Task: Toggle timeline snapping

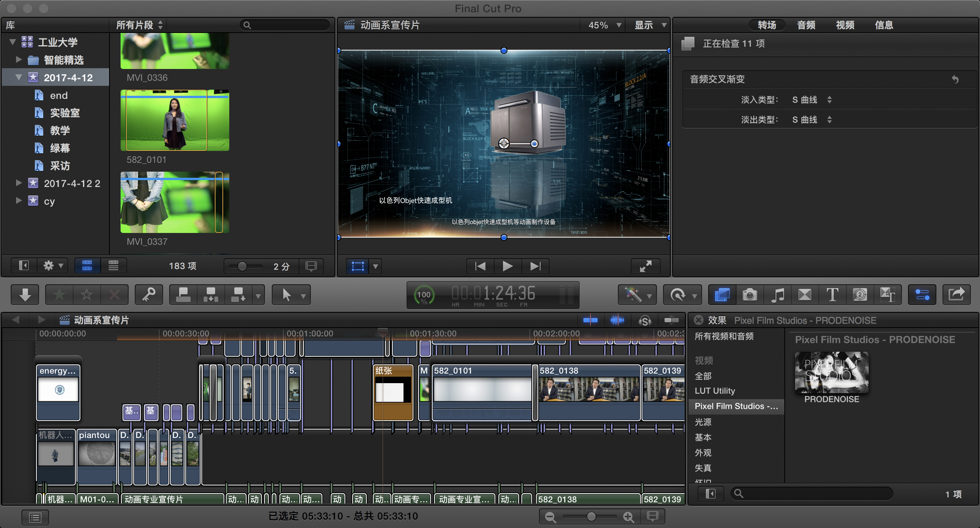Action: pos(671,320)
